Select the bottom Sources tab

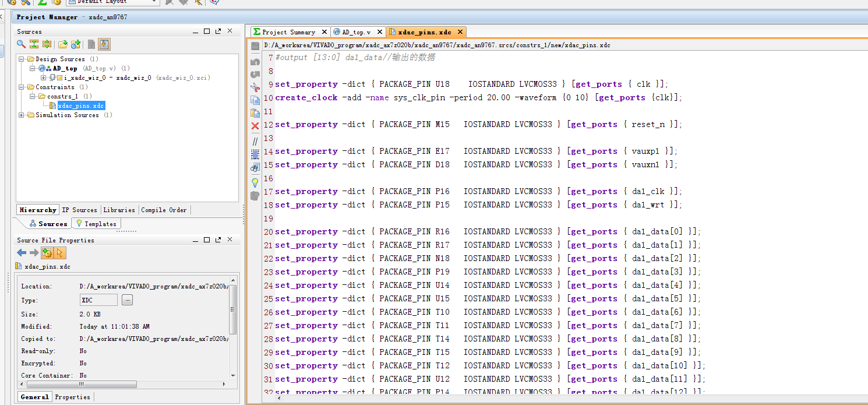[x=49, y=224]
